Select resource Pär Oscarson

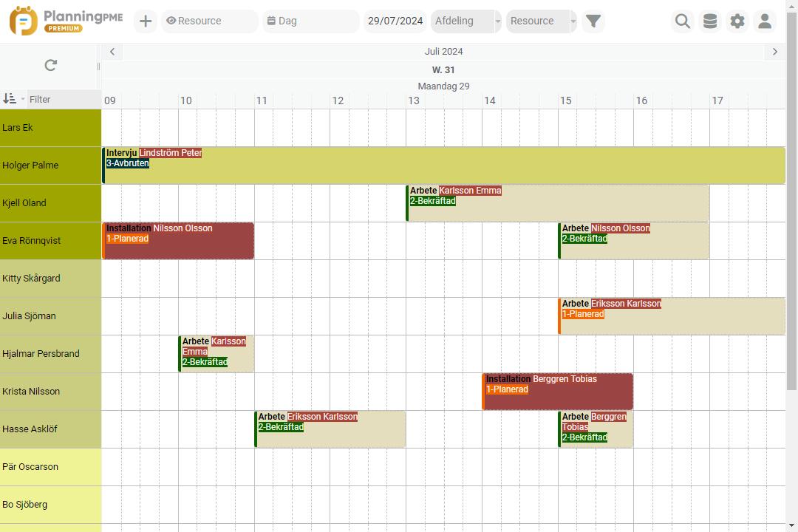(x=50, y=467)
